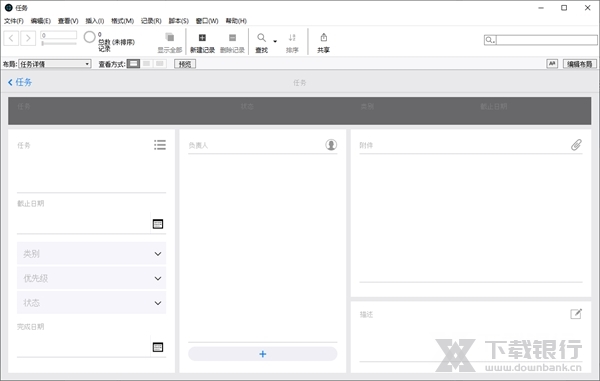Image resolution: width=600 pixels, height=381 pixels.
Task: Open the 布局 layout dropdown (任务详情)
Action: coord(55,64)
